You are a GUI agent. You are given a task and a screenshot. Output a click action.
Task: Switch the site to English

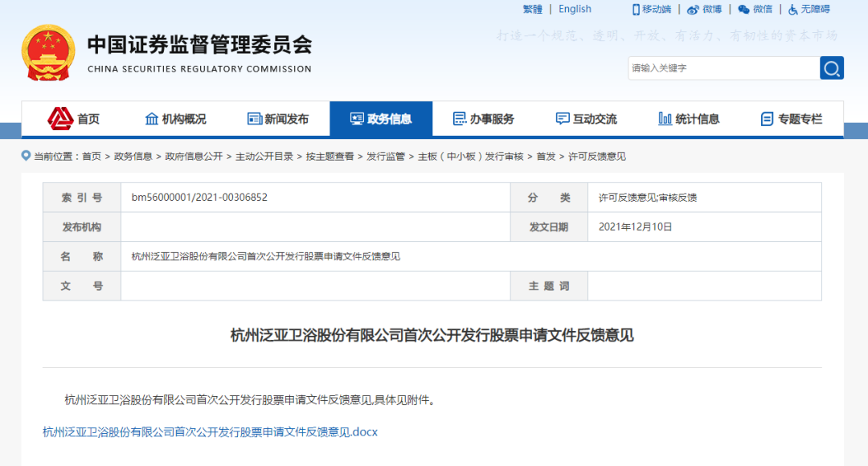[x=575, y=10]
